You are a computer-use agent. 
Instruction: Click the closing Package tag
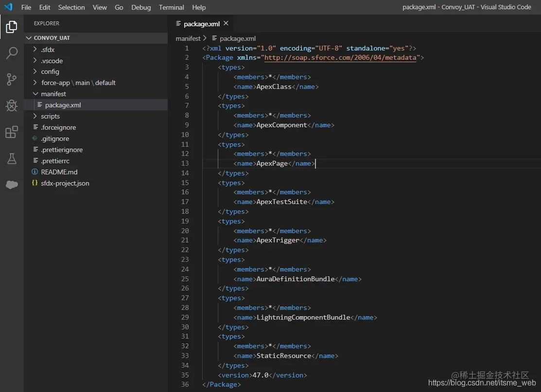tap(222, 384)
